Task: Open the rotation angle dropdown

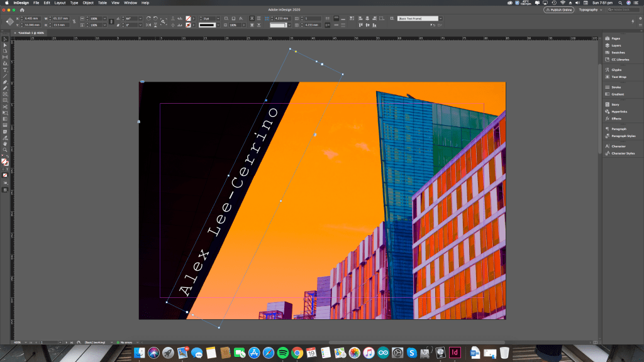Action: [140, 19]
